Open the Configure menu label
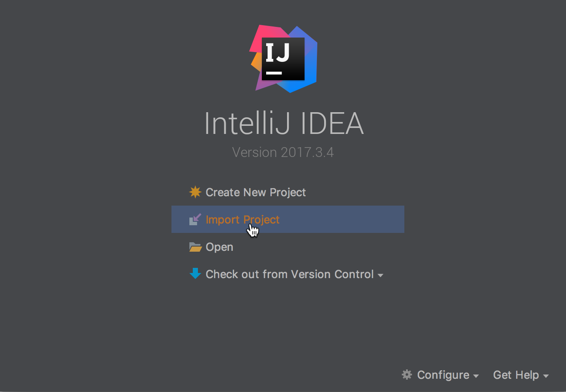Viewport: 566px width, 392px height. (x=443, y=375)
